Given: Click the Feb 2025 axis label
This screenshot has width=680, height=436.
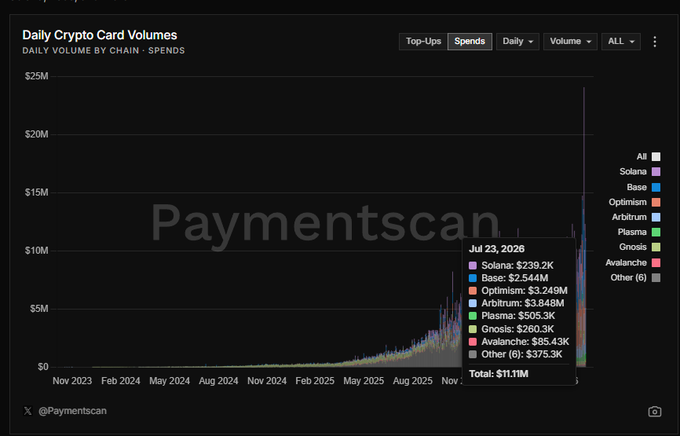Looking at the screenshot, I should (315, 381).
